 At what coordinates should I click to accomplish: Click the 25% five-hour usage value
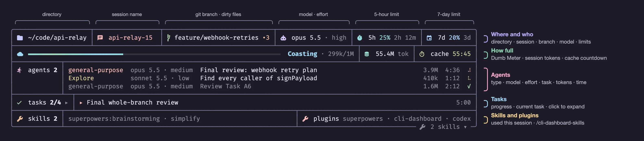[x=385, y=38]
